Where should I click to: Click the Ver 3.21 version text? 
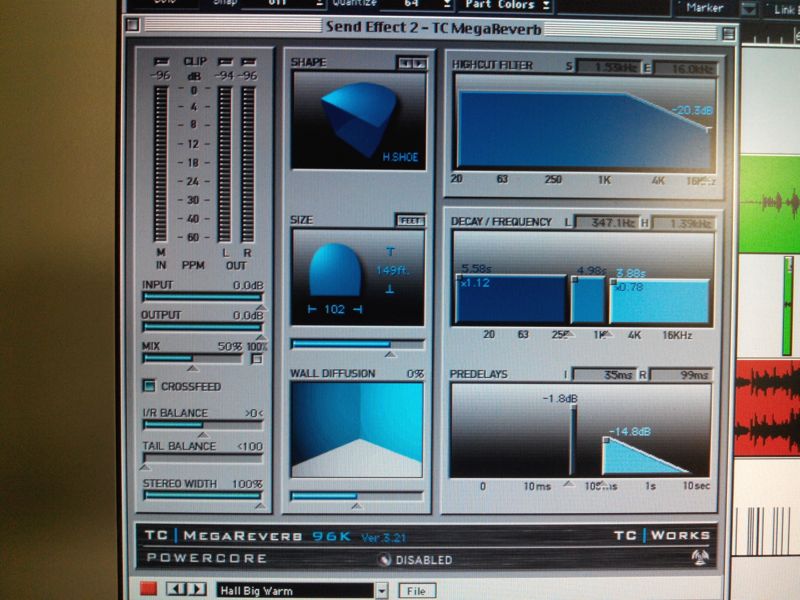click(383, 537)
